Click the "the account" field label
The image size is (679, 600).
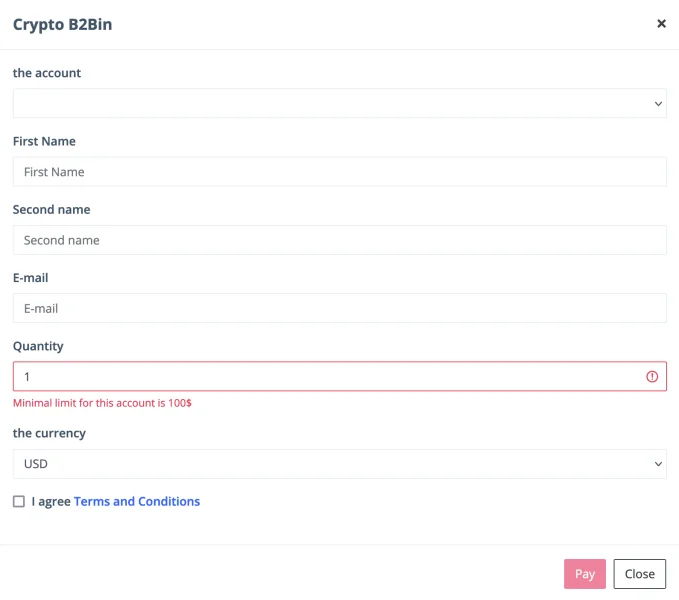tap(47, 73)
